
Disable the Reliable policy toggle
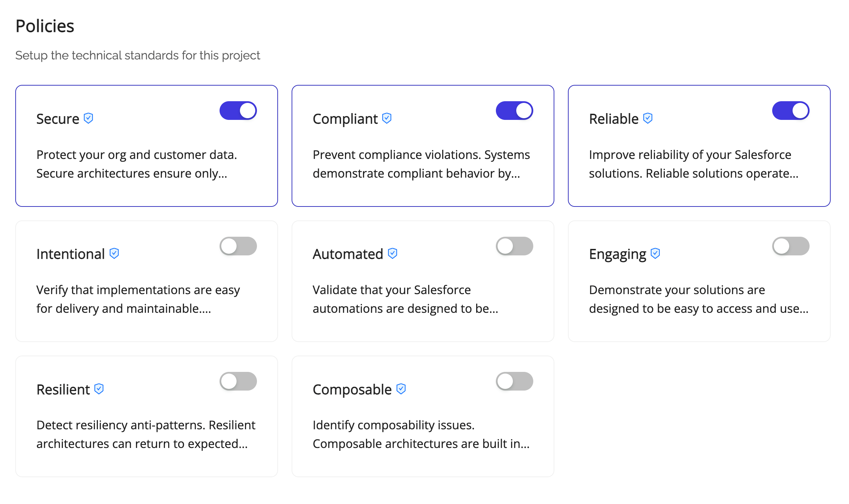[791, 110]
